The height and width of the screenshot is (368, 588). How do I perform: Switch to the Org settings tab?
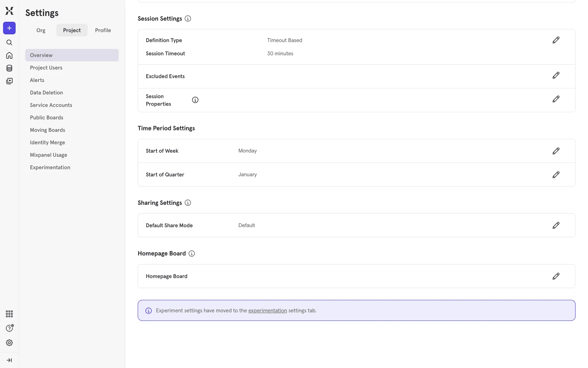41,30
